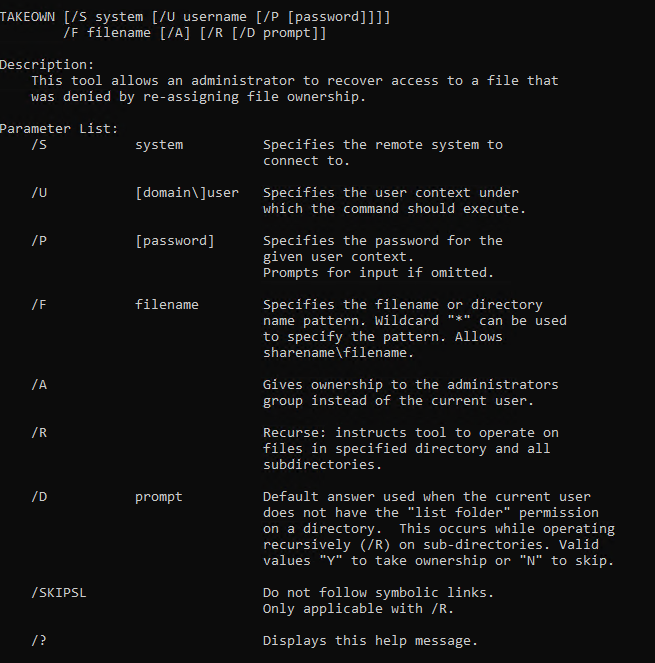Click the /R parameter switch
The image size is (655, 663).
click(39, 433)
